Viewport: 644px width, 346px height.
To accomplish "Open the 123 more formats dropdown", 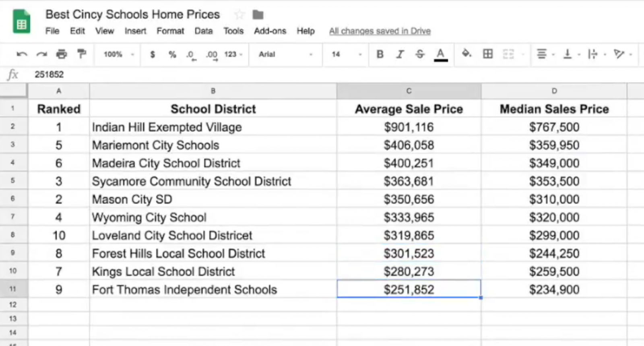I will (233, 54).
